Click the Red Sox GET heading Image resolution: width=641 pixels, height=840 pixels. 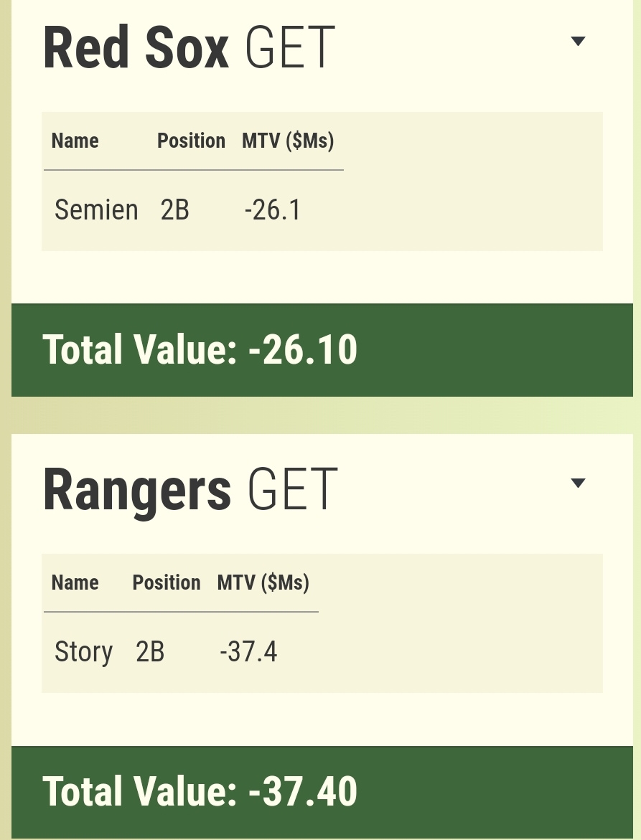point(190,48)
